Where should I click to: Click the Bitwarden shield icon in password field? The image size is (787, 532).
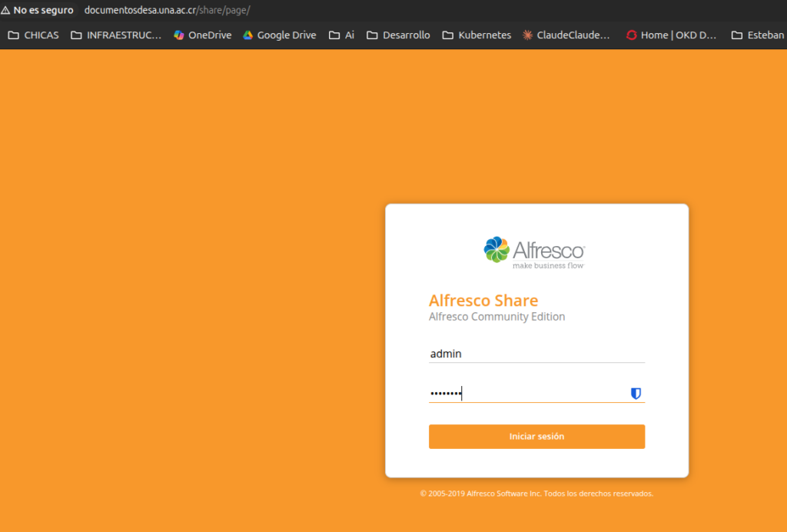(x=636, y=394)
